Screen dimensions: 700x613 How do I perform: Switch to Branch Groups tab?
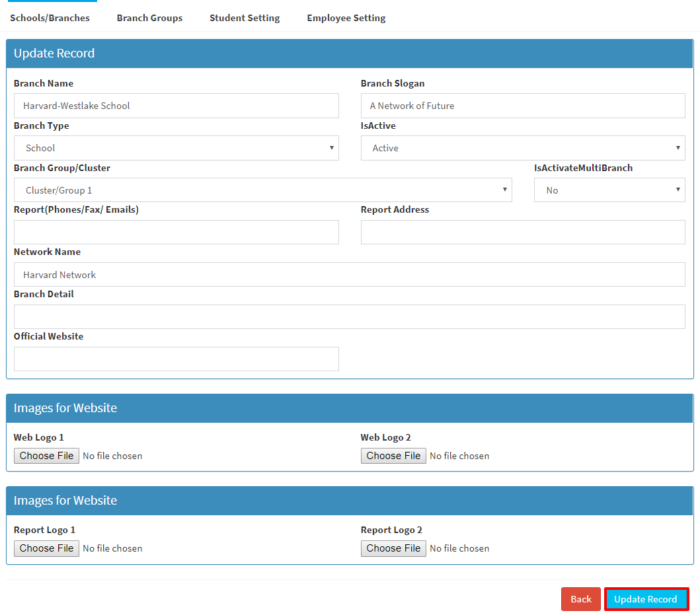149,18
